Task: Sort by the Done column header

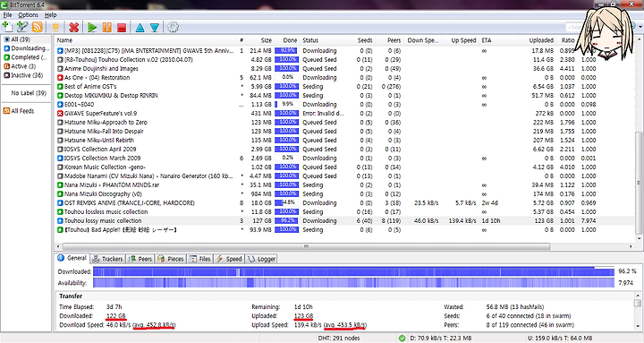Action: click(x=287, y=40)
